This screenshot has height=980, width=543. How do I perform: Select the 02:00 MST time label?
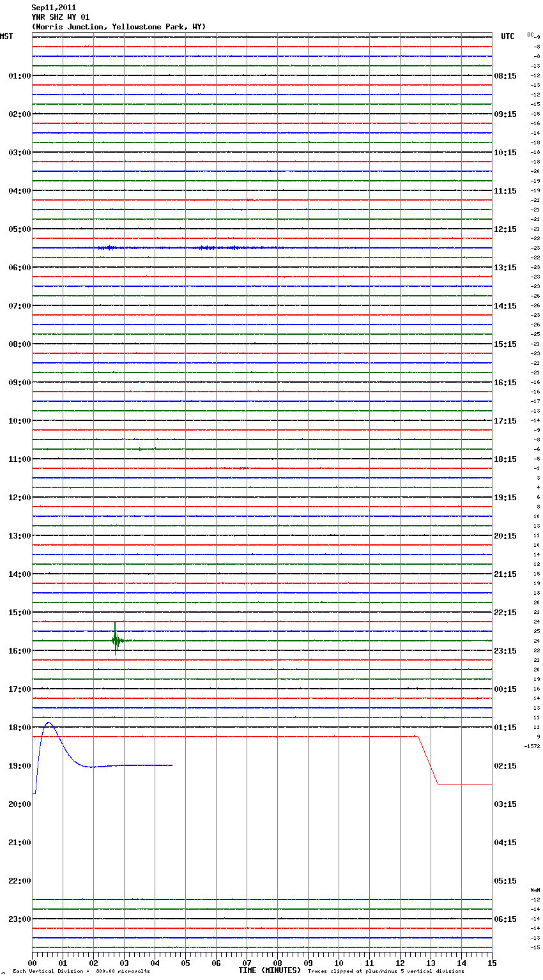[x=19, y=114]
